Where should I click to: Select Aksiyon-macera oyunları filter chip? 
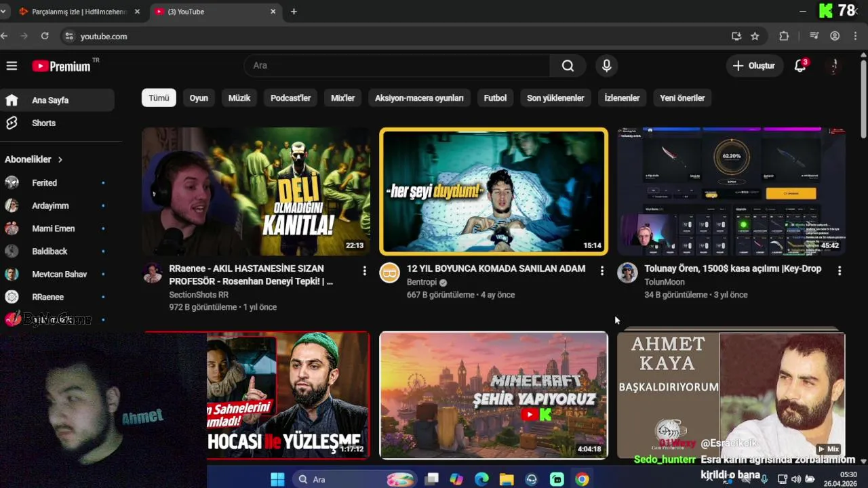coord(419,98)
